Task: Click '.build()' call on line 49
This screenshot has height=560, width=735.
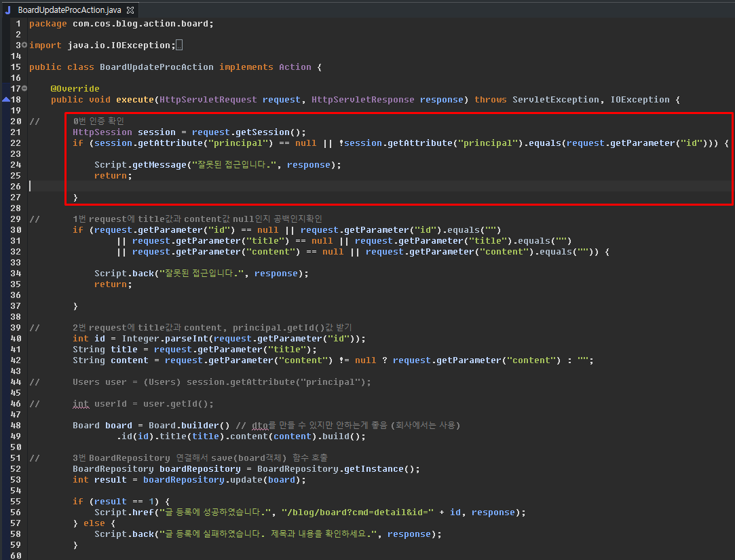Action: pyautogui.click(x=342, y=436)
